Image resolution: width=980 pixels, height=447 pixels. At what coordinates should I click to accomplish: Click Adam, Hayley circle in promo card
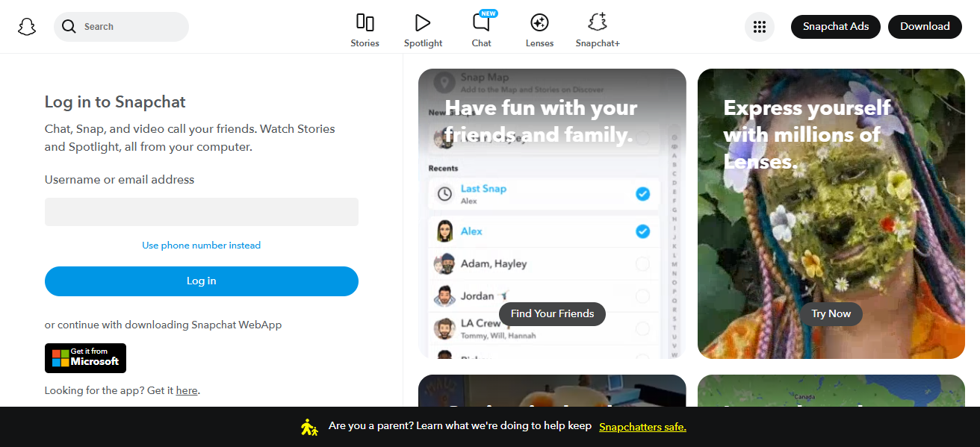[x=642, y=263]
